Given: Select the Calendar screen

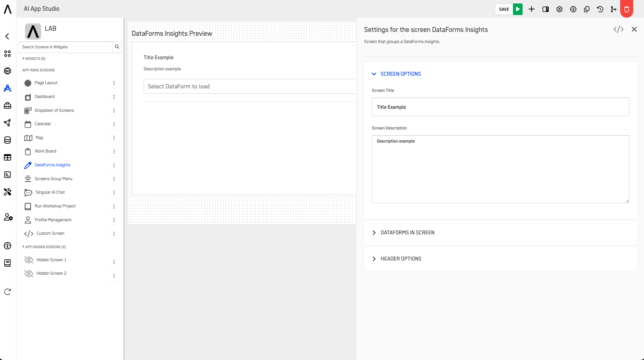Looking at the screenshot, I should (x=43, y=124).
